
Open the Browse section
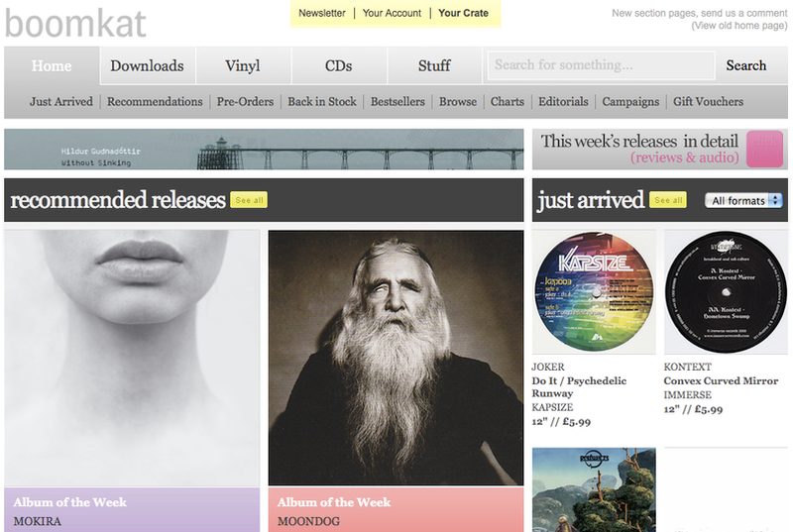coord(458,102)
